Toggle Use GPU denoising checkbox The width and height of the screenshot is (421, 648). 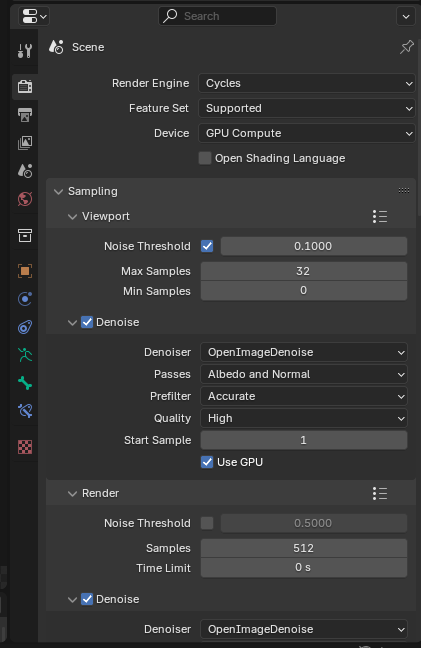pos(207,462)
